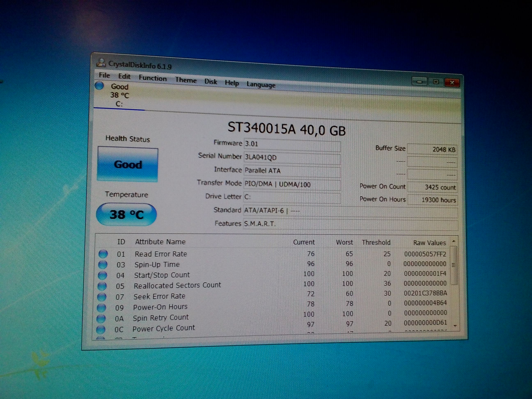Click raw value 000000004B64
532x399 pixels.
coord(425,303)
